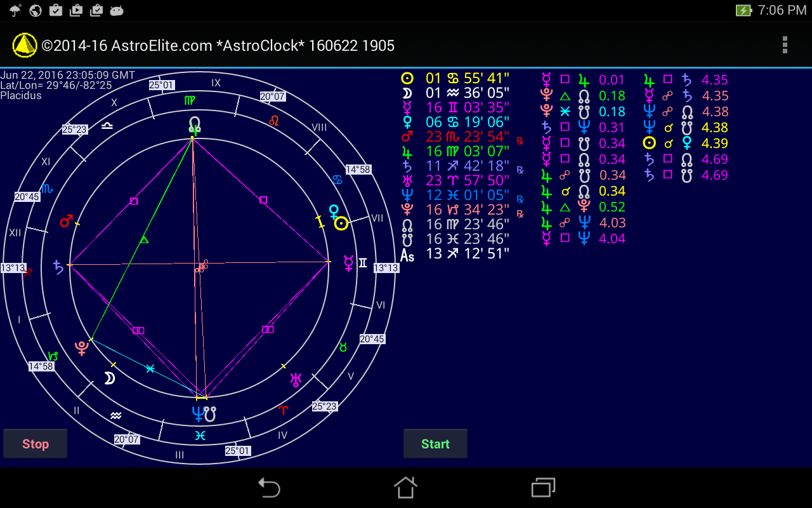Select house IX label on the wheel
This screenshot has width=812, height=508.
pyautogui.click(x=216, y=83)
